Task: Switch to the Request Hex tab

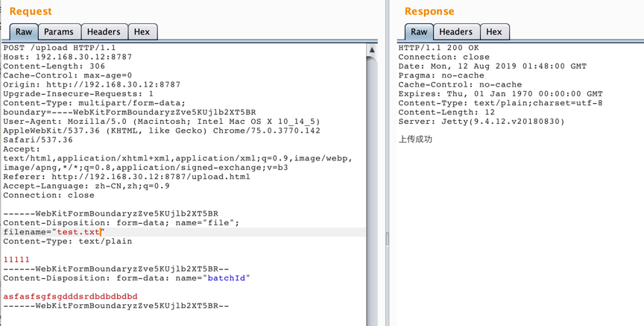Action: pos(142,32)
